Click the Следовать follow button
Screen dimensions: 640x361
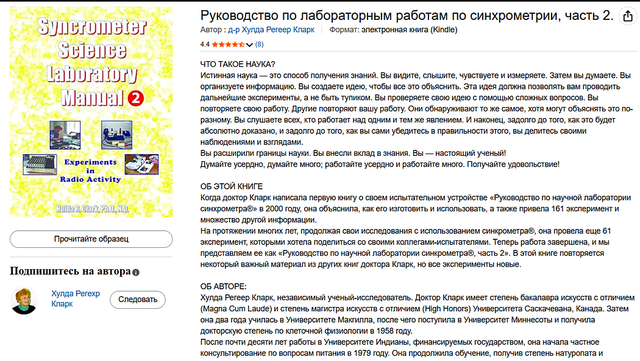[x=138, y=299]
